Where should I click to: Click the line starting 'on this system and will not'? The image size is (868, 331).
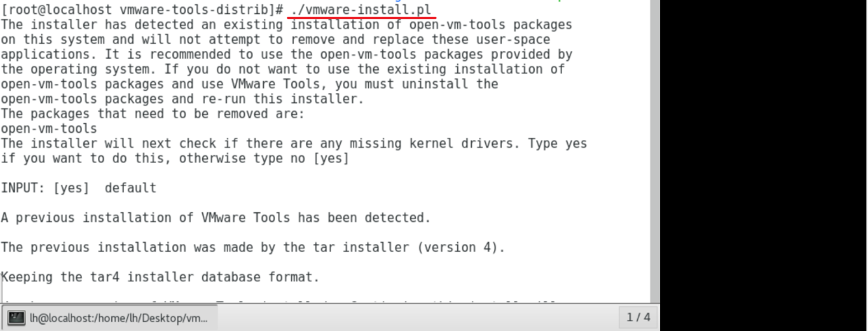click(275, 40)
